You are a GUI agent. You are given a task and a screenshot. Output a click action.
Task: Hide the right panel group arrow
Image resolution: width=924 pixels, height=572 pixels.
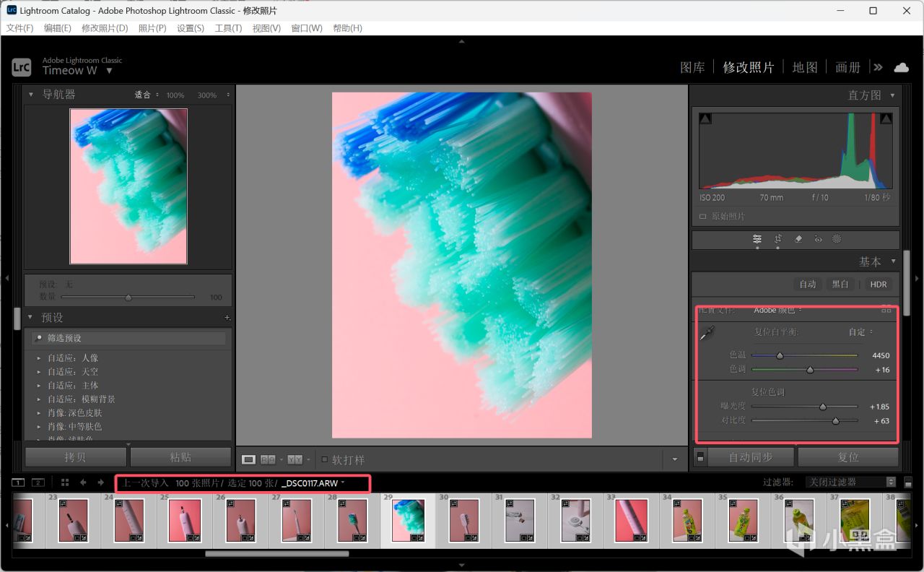pos(918,278)
